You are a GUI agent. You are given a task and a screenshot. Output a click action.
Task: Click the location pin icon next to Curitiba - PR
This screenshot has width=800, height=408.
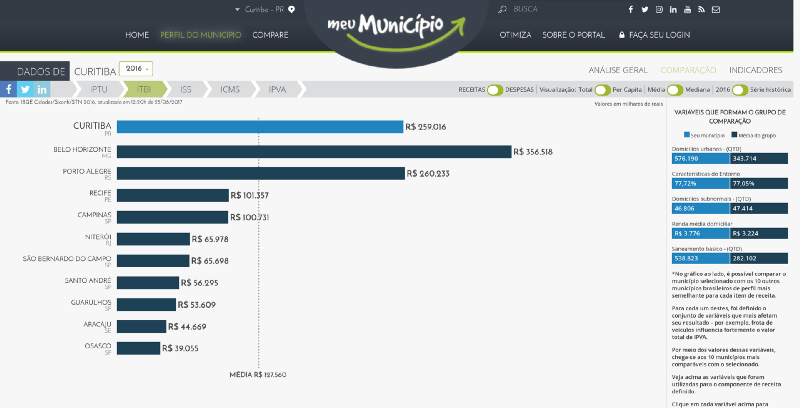[x=291, y=9]
